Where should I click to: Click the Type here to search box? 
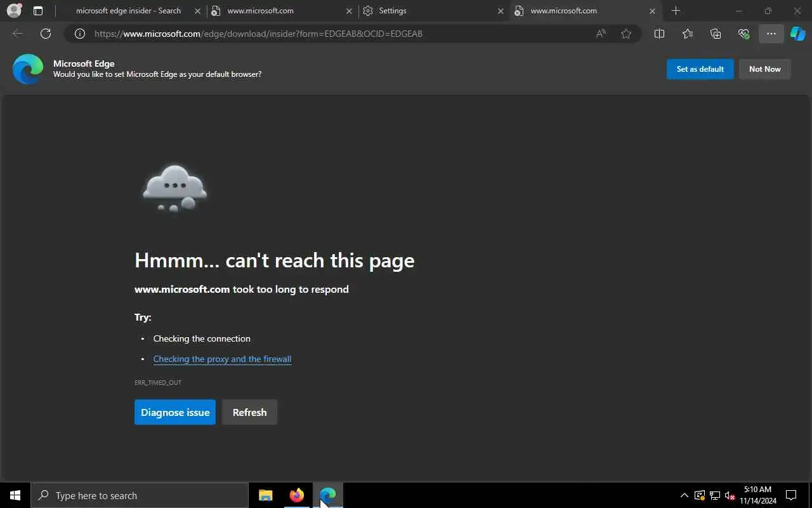click(140, 495)
